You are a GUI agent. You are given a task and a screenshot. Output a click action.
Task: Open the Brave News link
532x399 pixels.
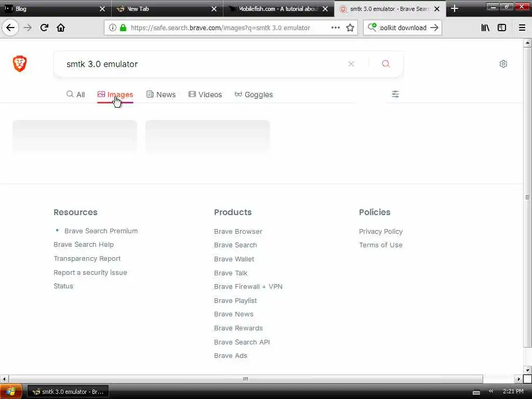point(233,314)
